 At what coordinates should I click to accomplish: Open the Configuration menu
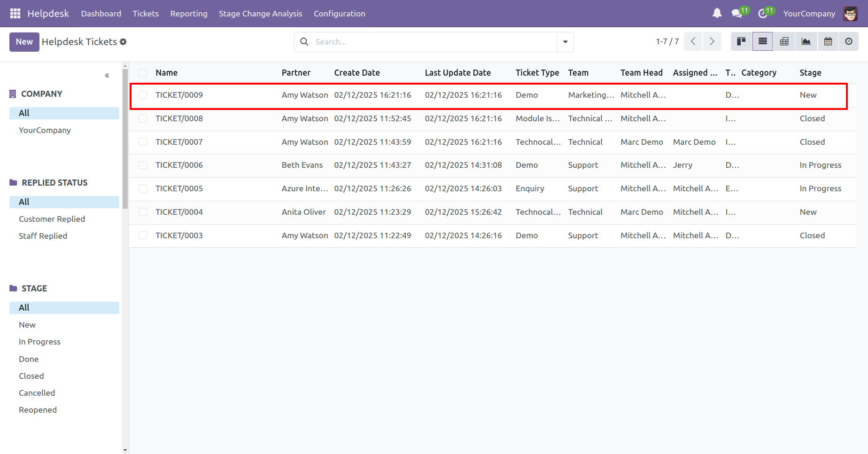pos(340,14)
